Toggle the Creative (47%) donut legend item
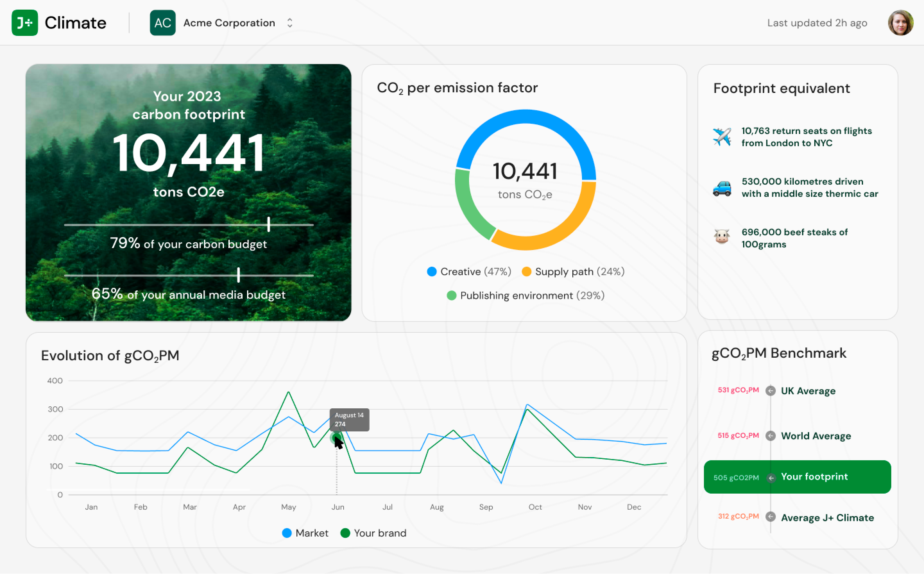Image resolution: width=924 pixels, height=575 pixels. pyautogui.click(x=469, y=271)
